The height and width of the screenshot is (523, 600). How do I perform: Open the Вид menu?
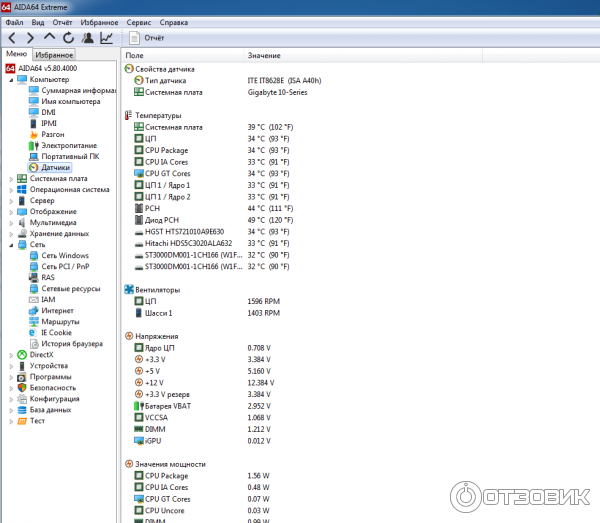point(38,23)
